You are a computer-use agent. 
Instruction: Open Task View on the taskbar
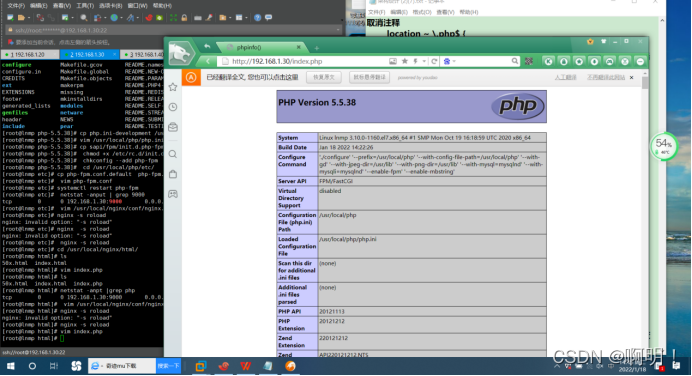point(54,366)
